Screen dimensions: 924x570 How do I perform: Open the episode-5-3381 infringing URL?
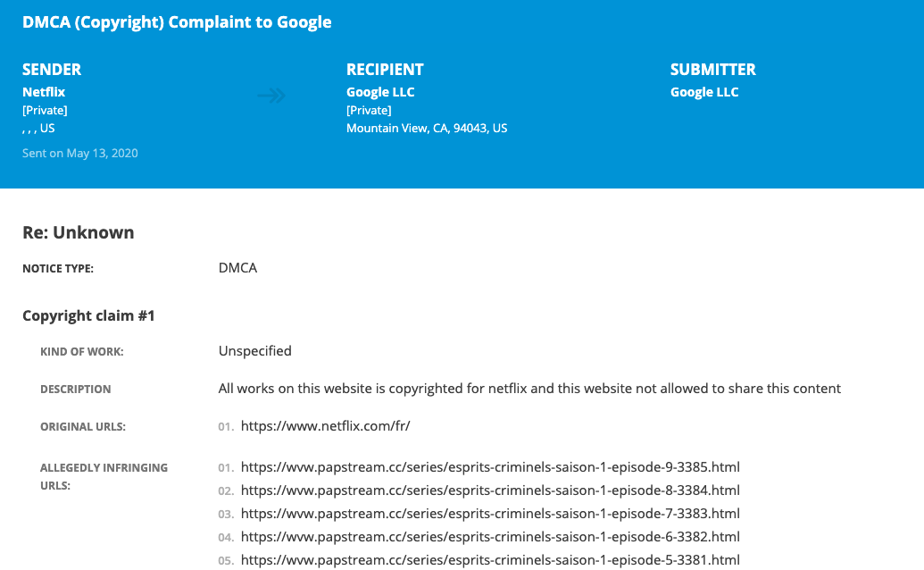[x=490, y=559]
